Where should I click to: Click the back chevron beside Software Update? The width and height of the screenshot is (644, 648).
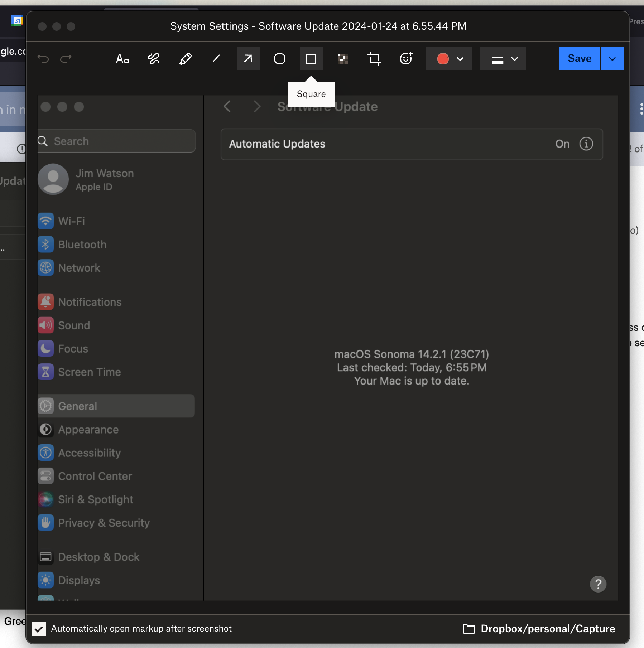227,106
